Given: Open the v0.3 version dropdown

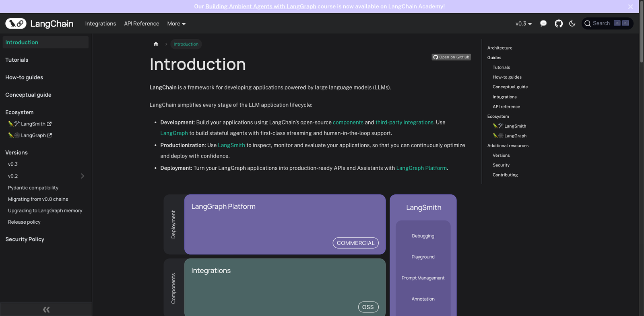Looking at the screenshot, I should pos(524,24).
